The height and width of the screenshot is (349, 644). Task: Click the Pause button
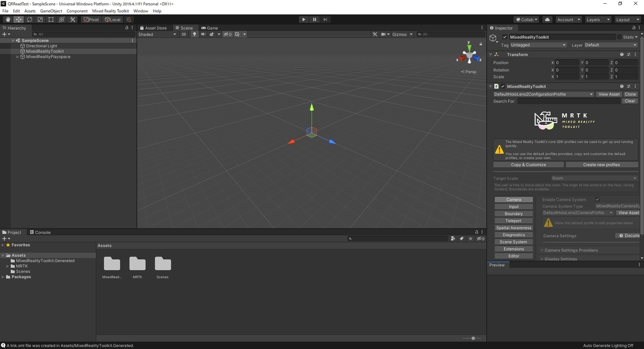[314, 20]
